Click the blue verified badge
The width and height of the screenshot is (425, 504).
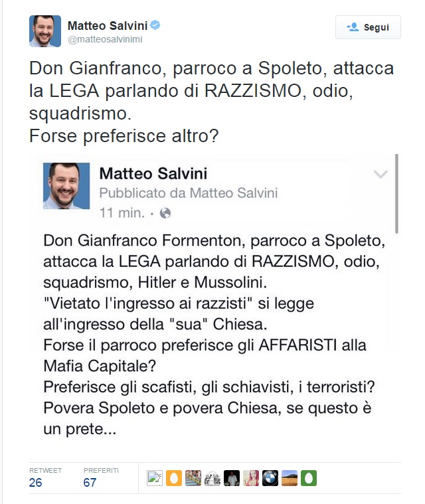[155, 26]
